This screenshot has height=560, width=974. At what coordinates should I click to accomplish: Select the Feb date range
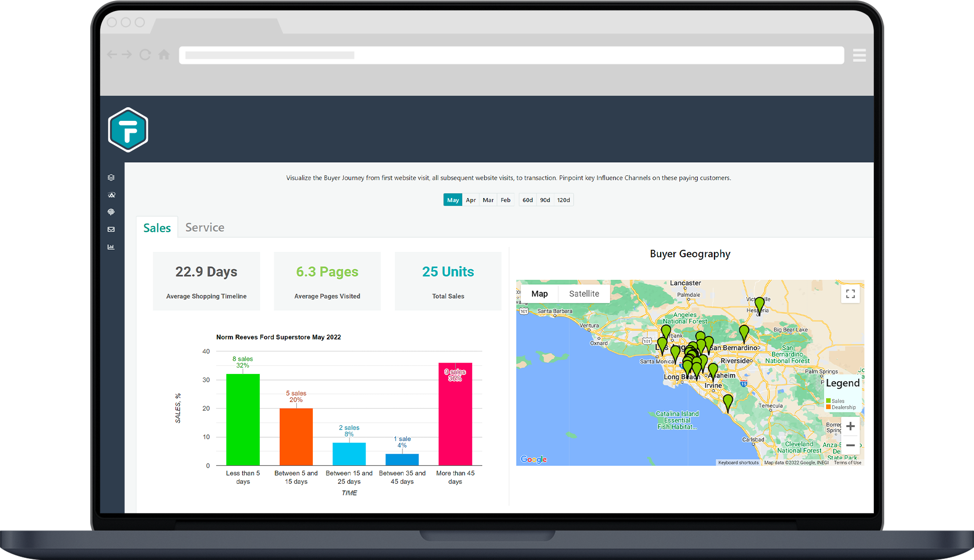coord(506,200)
